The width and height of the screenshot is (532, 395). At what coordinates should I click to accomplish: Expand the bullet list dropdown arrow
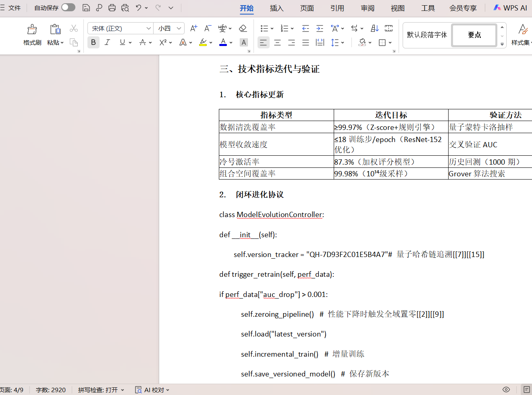(272, 29)
